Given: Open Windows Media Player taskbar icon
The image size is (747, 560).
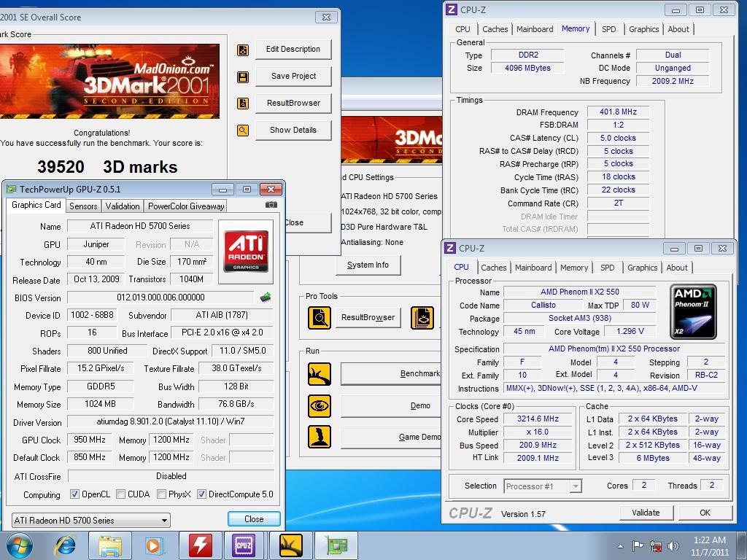Looking at the screenshot, I should tap(153, 545).
